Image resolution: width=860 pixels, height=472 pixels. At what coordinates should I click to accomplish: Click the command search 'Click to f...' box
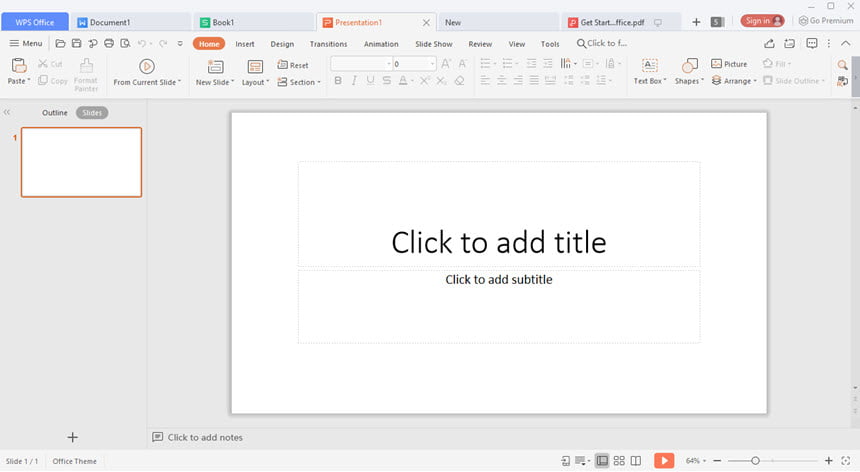point(602,43)
